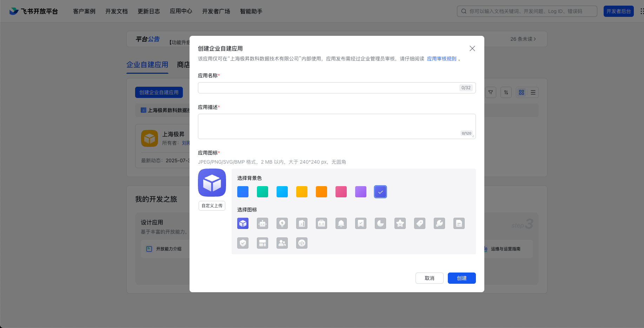The image size is (644, 328).
Task: Toggle the currently selected cube icon
Action: (x=243, y=223)
